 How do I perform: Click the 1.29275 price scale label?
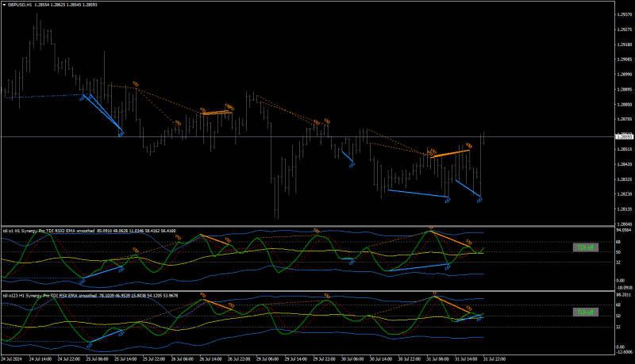624,29
